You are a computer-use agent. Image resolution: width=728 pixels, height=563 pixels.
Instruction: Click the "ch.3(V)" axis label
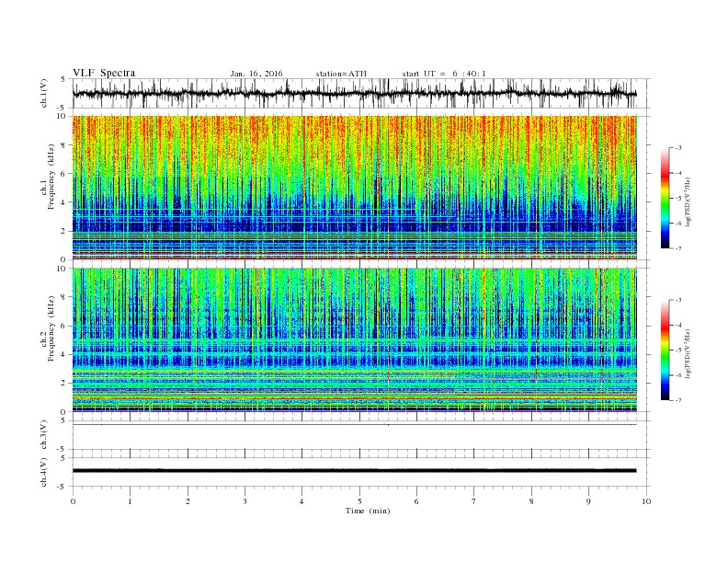point(44,435)
